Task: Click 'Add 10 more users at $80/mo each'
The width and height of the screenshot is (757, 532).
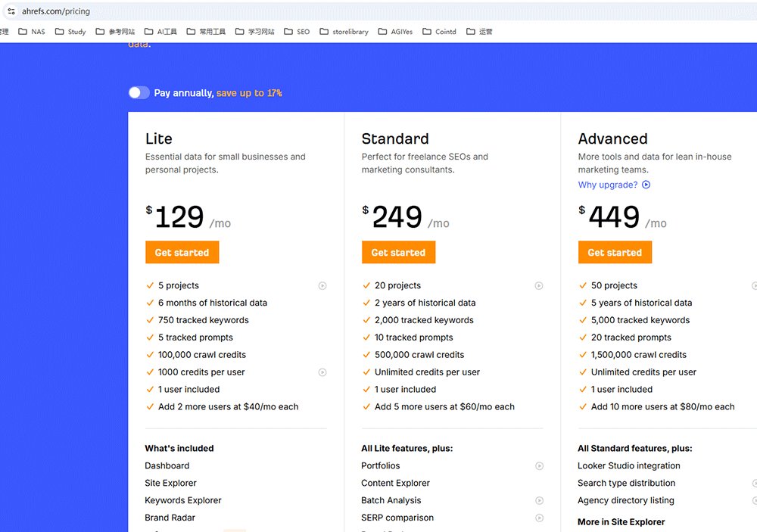Action: tap(662, 407)
